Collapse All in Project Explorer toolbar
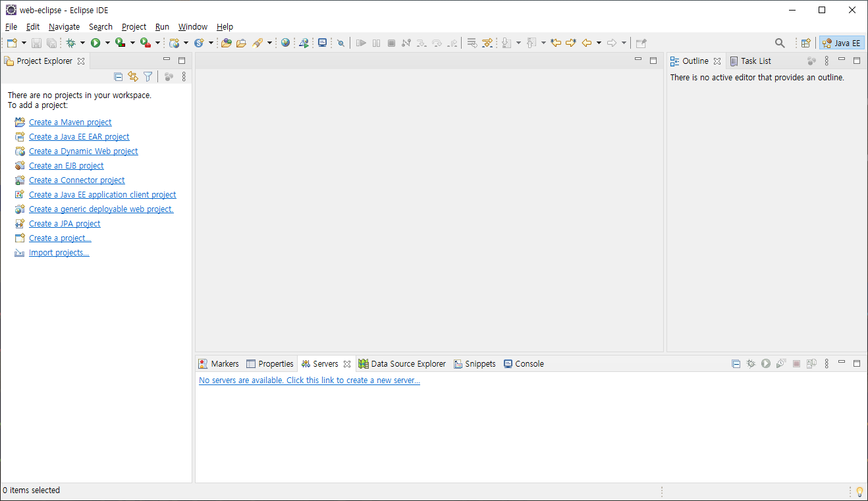The height and width of the screenshot is (501, 868). click(x=119, y=76)
